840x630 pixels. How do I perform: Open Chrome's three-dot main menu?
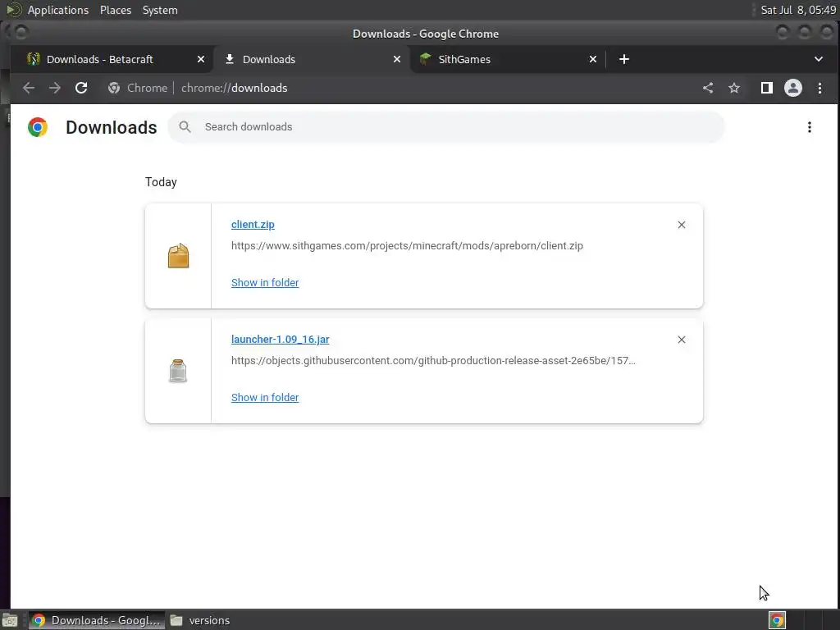point(819,88)
